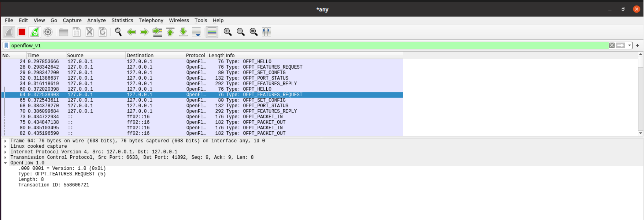
Task: Jump to the last packet
Action: point(183,32)
